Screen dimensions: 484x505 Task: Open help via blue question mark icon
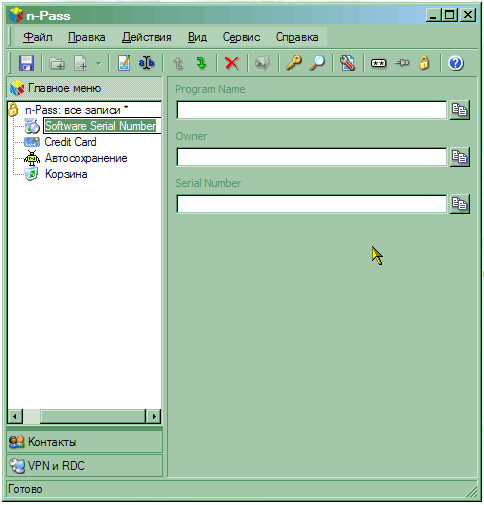456,63
